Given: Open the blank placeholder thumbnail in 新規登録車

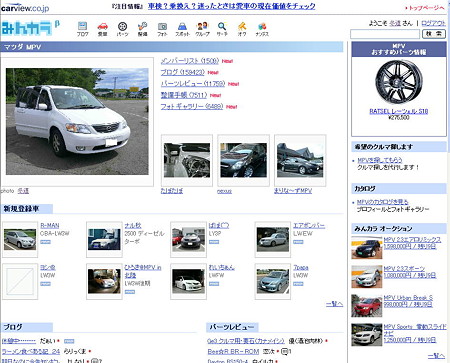Looking at the screenshot, I should pos(20,281).
